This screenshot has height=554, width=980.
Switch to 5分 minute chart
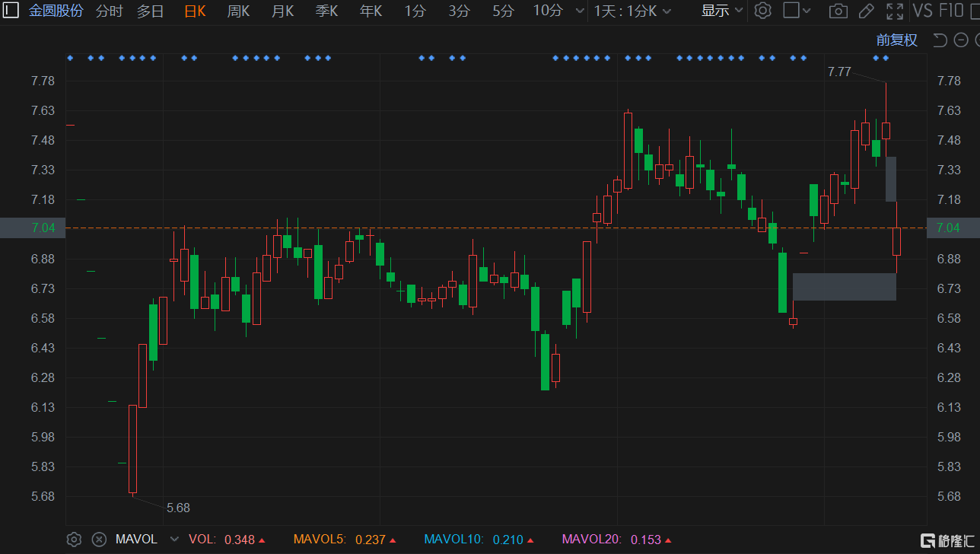point(503,11)
